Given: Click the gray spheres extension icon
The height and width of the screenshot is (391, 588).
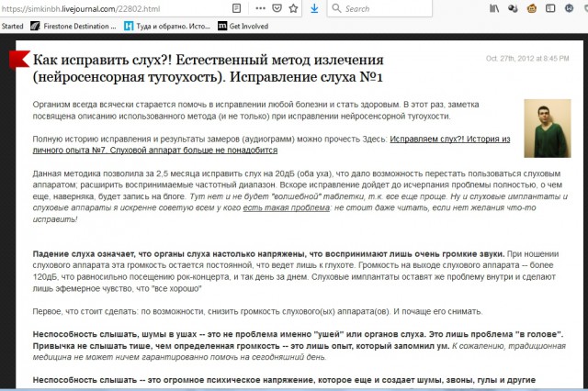Looking at the screenshot, I should pos(513,8).
